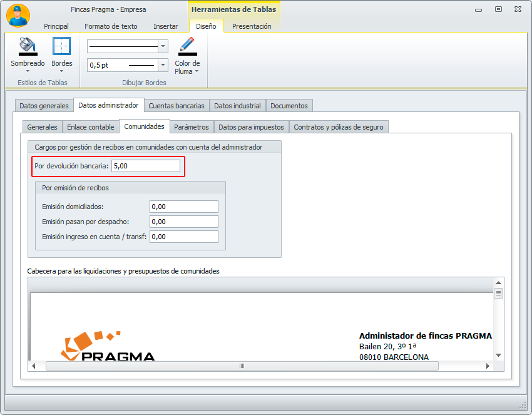Click the header editor scroll down arrow
The width and height of the screenshot is (532, 415).
[x=498, y=356]
